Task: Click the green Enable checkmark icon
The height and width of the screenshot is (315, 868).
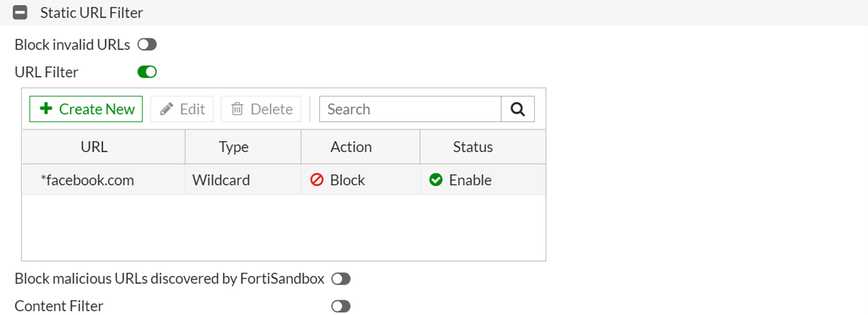Action: click(x=436, y=180)
